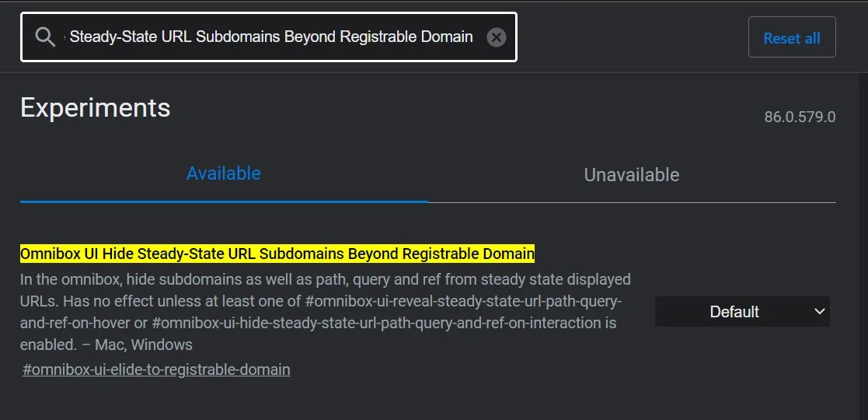This screenshot has height=420, width=868.
Task: Click the yellow highlighted Omnibox UI flag title
Action: pyautogui.click(x=277, y=254)
